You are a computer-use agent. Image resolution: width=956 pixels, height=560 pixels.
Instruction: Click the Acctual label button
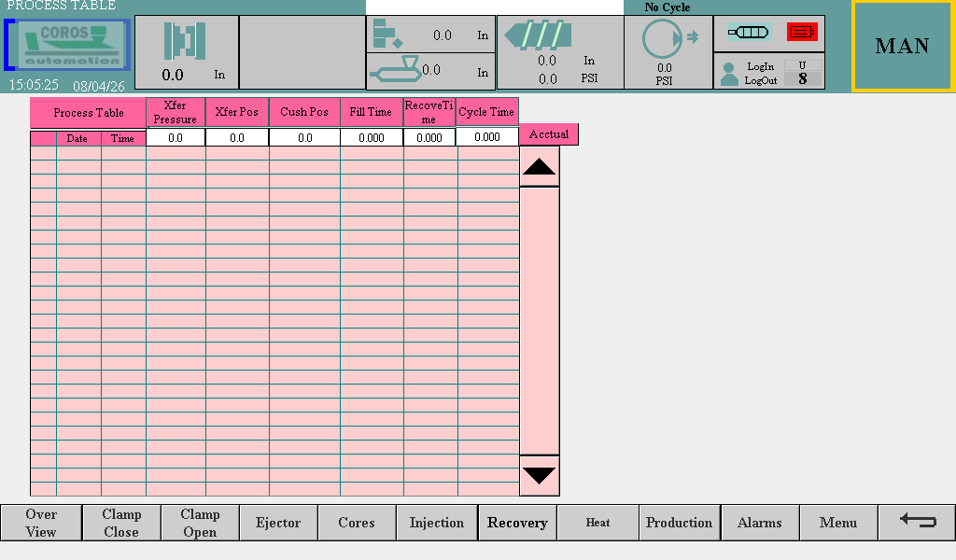pyautogui.click(x=549, y=134)
